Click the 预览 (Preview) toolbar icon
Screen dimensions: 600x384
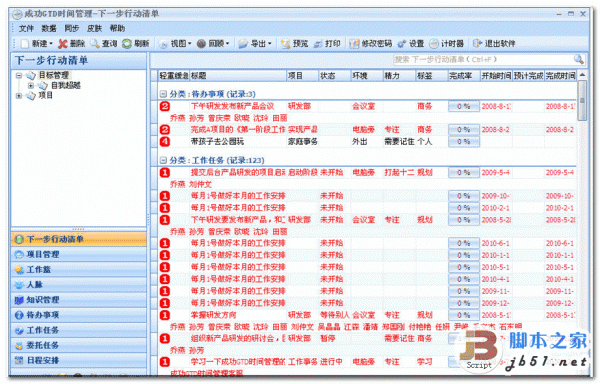pyautogui.click(x=285, y=44)
